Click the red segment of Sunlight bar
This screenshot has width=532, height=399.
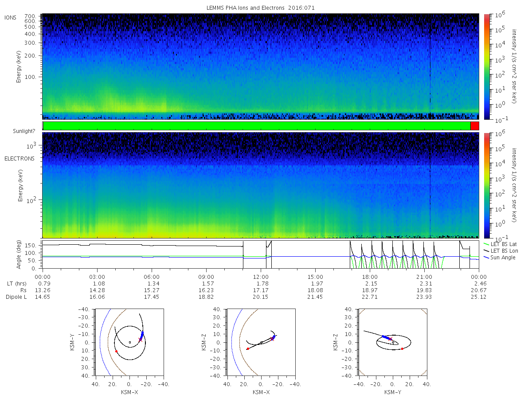[x=474, y=126]
